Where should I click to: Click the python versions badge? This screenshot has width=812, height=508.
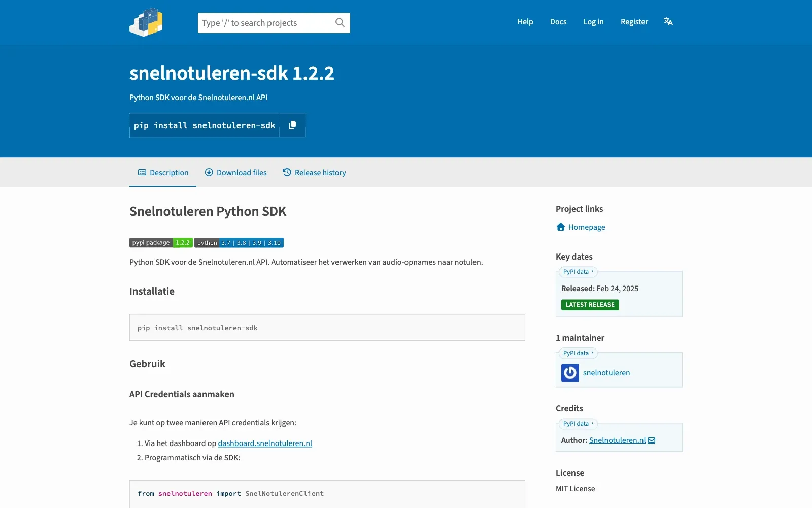pyautogui.click(x=239, y=243)
